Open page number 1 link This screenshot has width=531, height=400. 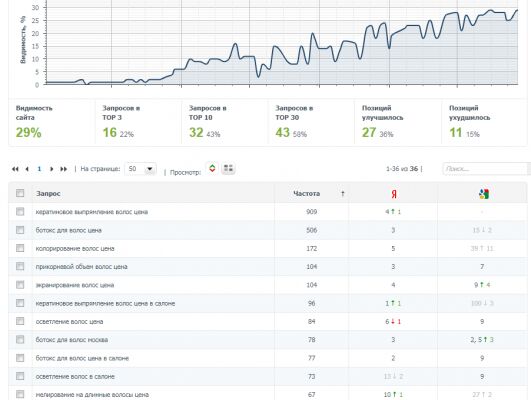pos(39,169)
